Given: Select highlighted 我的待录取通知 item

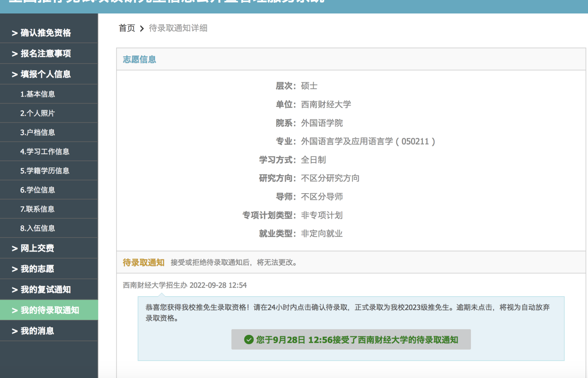Looking at the screenshot, I should tap(49, 310).
